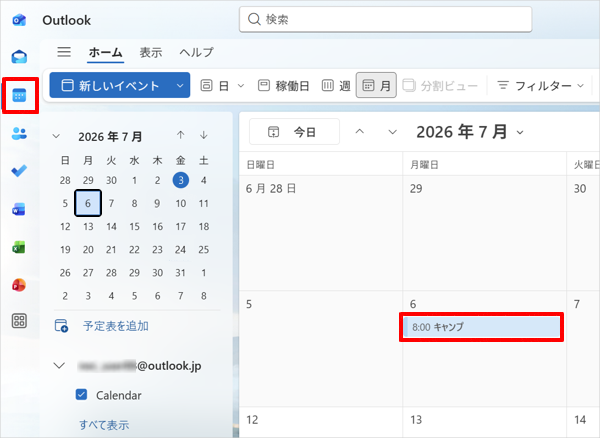Open the 新しいイベント dropdown arrow
Screen dimensions: 600x438
coord(180,85)
